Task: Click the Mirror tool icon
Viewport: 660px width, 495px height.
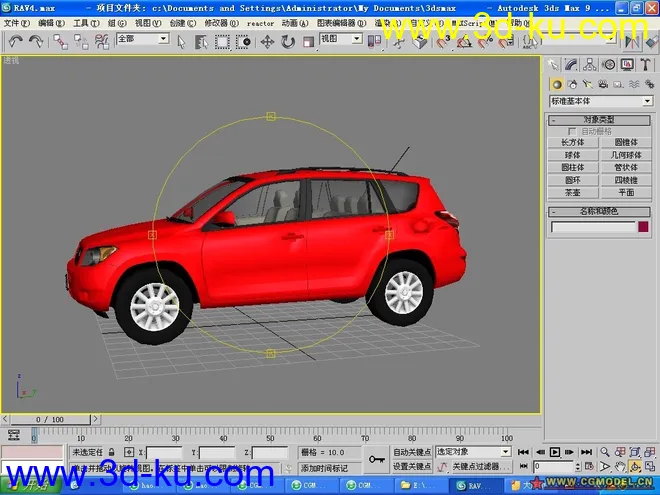Action: click(631, 42)
